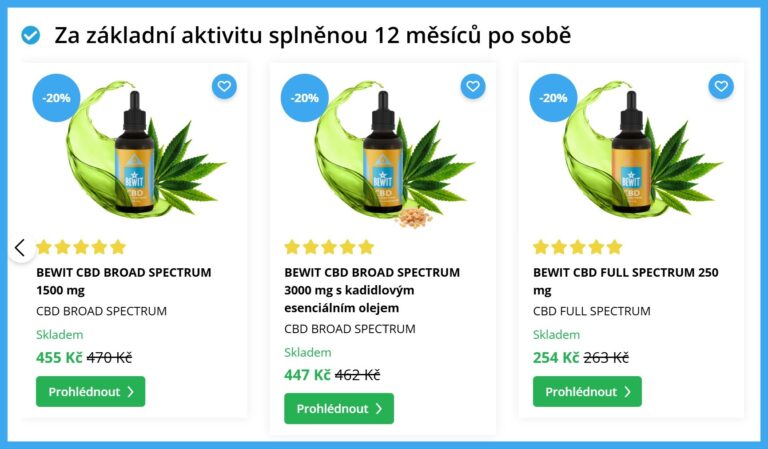Click CBD FULL SPECTRUM category label

pos(592,311)
